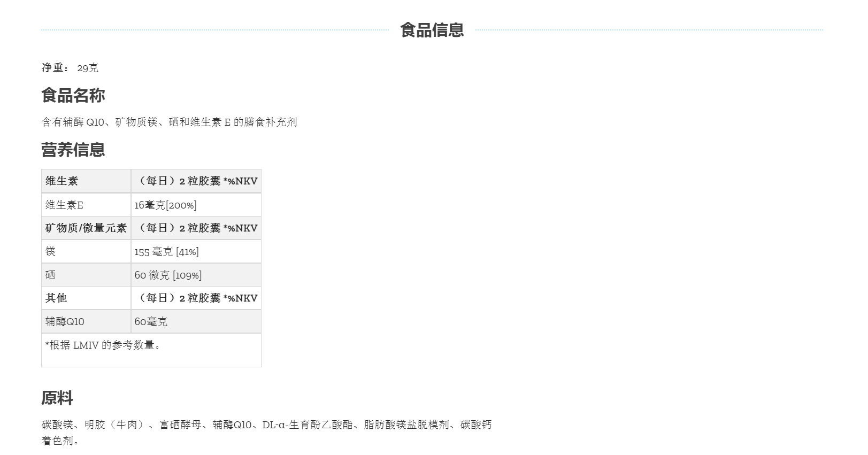Viewport: 868px width, 455px height.
Task: Click the 矿物质/微量元素 header cell
Action: pyautogui.click(x=86, y=228)
